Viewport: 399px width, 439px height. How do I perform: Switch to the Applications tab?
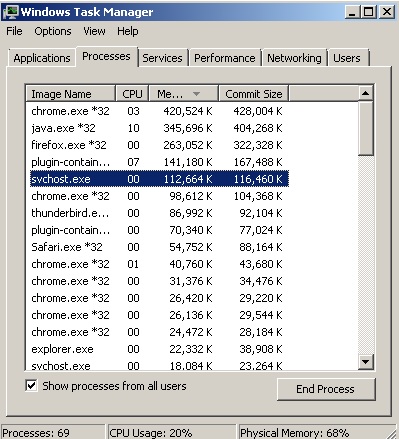pos(42,58)
